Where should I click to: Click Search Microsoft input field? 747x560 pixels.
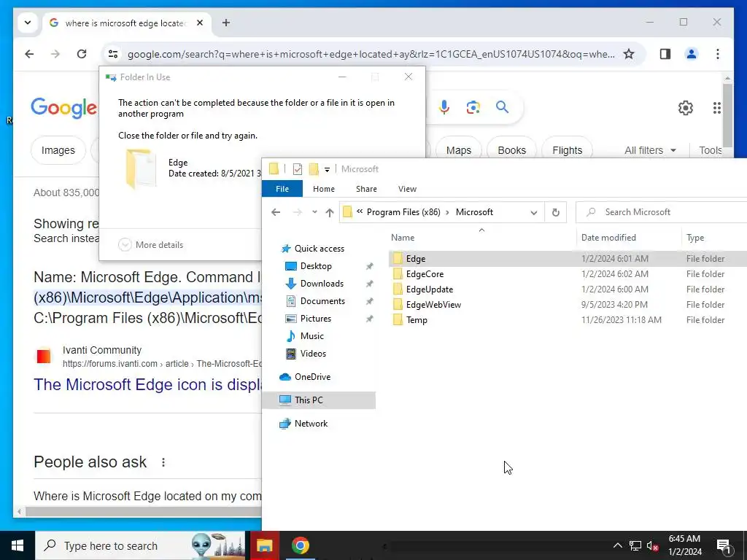662,212
